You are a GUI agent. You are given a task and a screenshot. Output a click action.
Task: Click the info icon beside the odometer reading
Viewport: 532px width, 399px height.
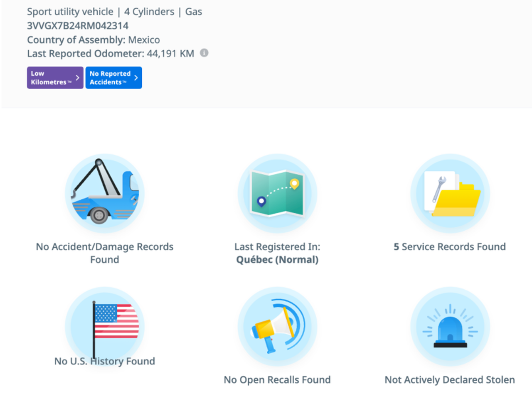[x=204, y=53]
